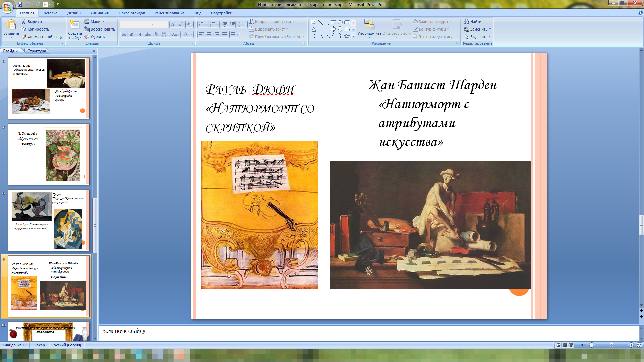Image resolution: width=644 pixels, height=362 pixels.
Task: Open the font color A dropdown
Action: 187,34
